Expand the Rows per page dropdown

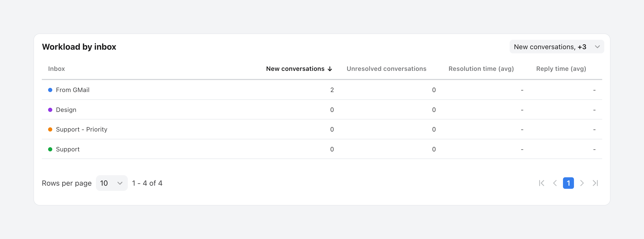tap(112, 183)
